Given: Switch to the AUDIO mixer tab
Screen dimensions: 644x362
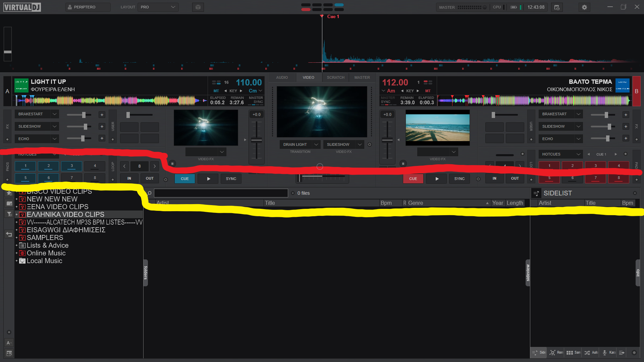Looking at the screenshot, I should coord(282,77).
